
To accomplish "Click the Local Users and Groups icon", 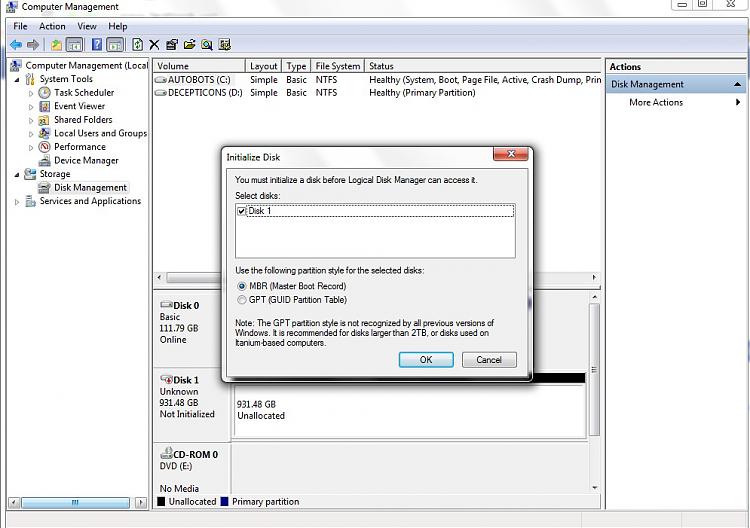I will pyautogui.click(x=44, y=133).
